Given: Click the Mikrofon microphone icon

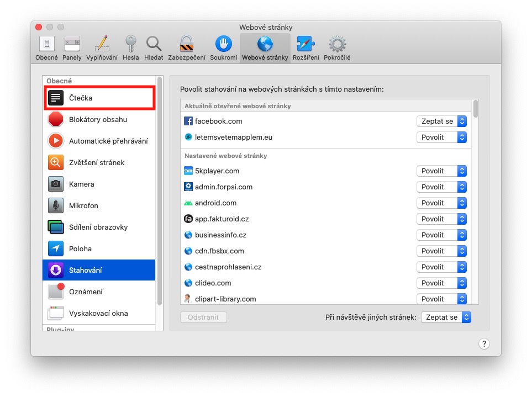Looking at the screenshot, I should pyautogui.click(x=56, y=205).
